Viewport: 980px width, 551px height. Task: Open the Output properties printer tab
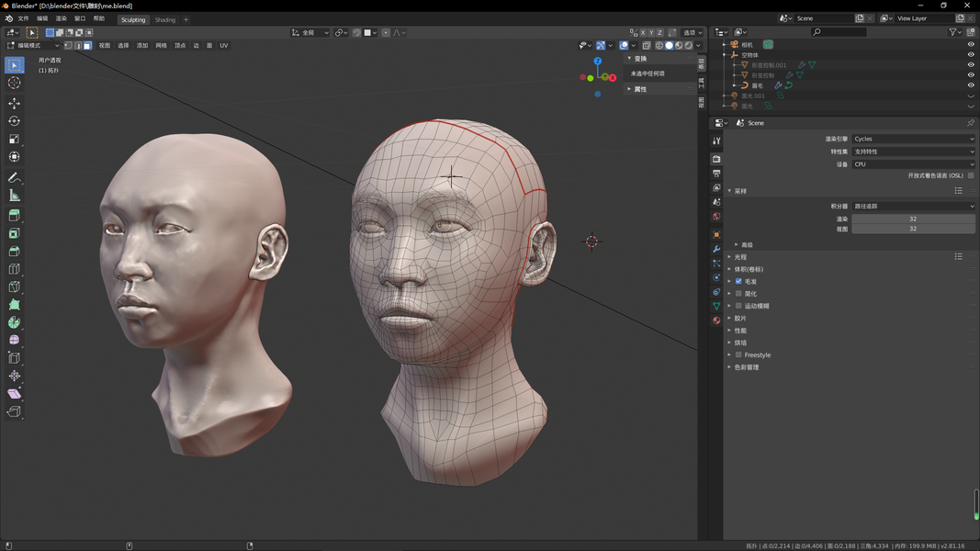pyautogui.click(x=716, y=173)
